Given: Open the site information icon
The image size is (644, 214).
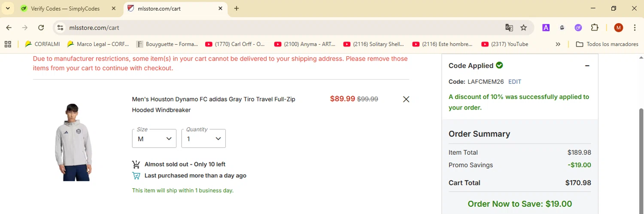Looking at the screenshot, I should pyautogui.click(x=61, y=28).
